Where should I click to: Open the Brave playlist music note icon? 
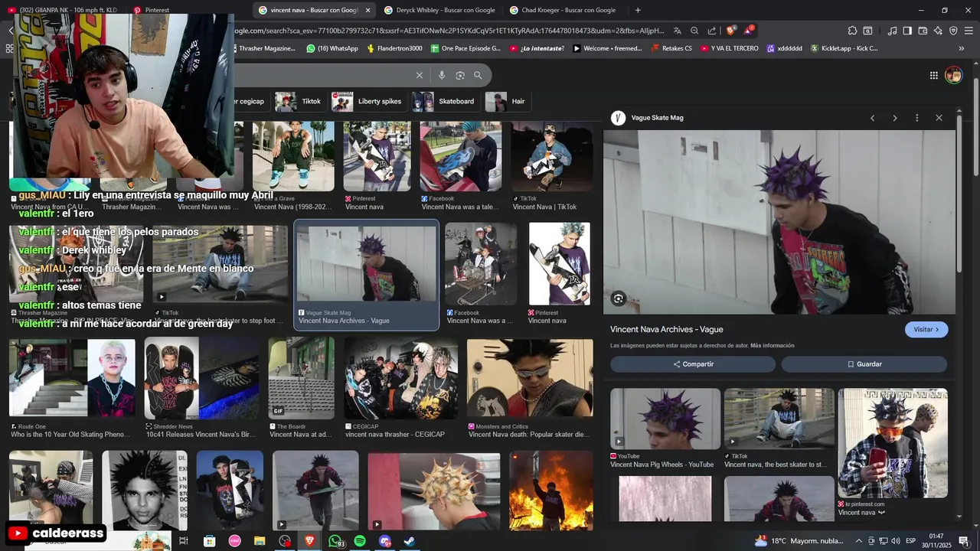coord(892,31)
